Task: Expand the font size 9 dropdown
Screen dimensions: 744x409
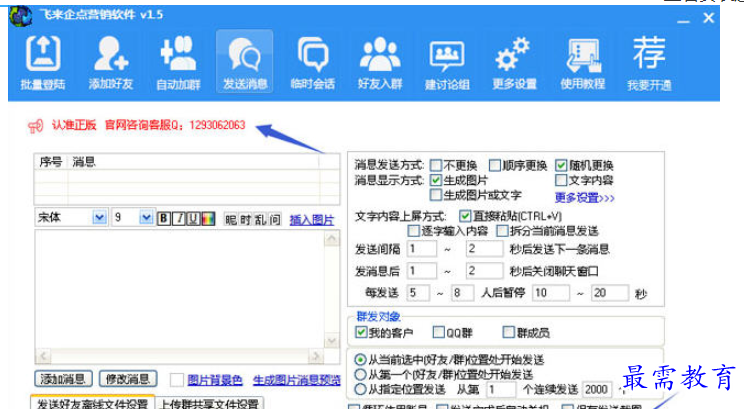Action: 146,217
